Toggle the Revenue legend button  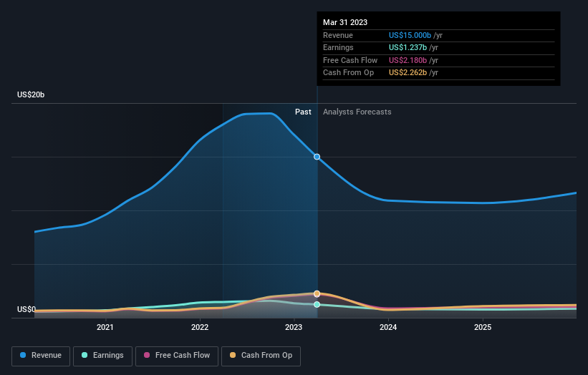(x=41, y=356)
